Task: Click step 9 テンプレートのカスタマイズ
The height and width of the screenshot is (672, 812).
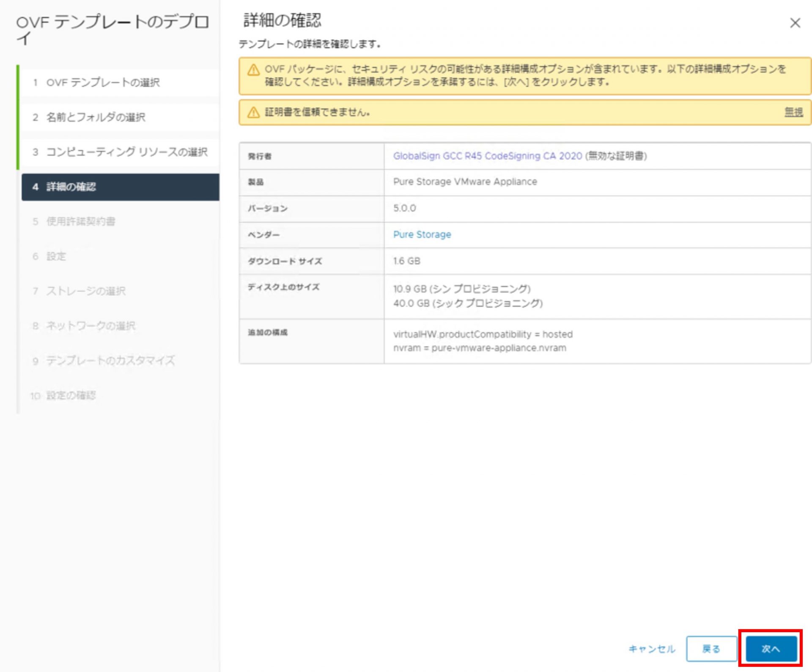Action: click(110, 361)
